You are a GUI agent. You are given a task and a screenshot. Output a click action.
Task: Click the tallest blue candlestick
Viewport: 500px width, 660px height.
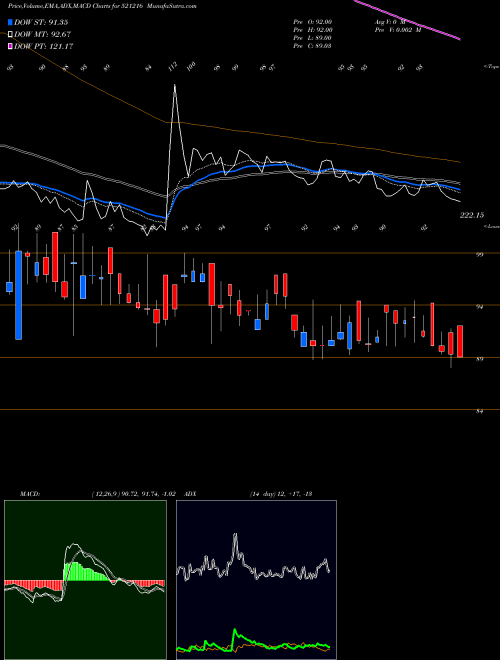pos(19,295)
